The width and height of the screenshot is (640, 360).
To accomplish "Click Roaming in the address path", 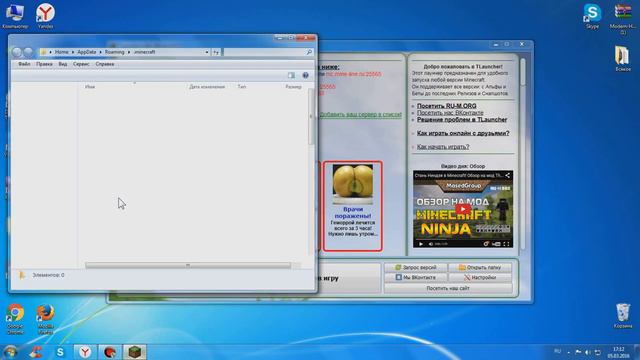I will 114,52.
